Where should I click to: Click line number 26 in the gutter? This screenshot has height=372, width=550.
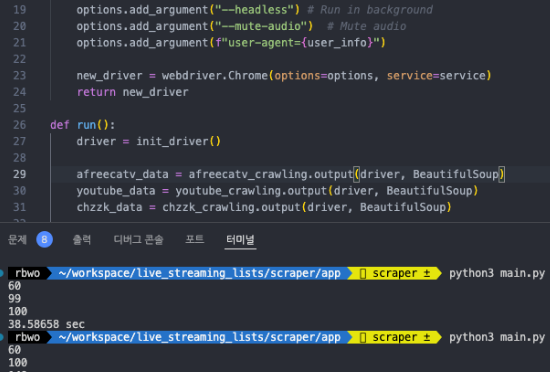(20, 125)
